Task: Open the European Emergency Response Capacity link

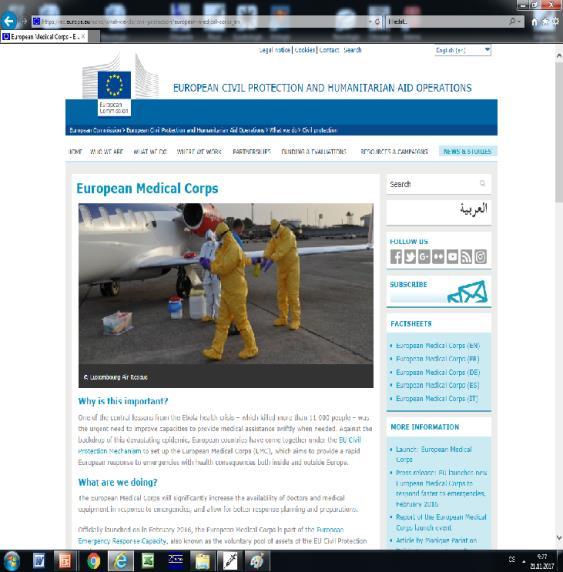Action: click(211, 535)
